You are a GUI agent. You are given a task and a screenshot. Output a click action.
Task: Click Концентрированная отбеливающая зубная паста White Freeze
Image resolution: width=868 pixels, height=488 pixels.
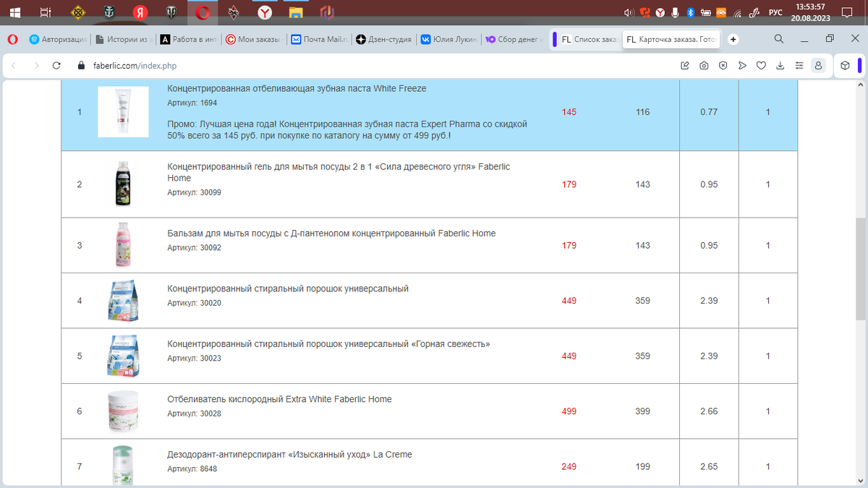297,89
